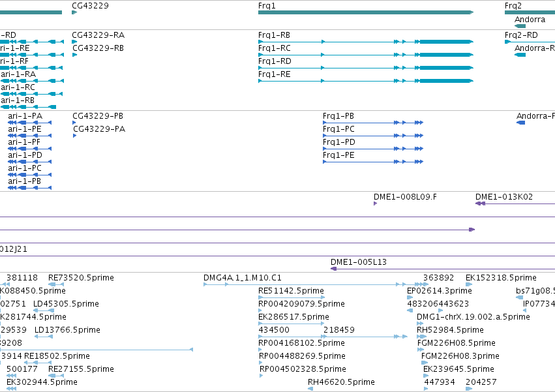Click the EK302944.5prime label
The height and width of the screenshot is (392, 555).
pyautogui.click(x=42, y=383)
